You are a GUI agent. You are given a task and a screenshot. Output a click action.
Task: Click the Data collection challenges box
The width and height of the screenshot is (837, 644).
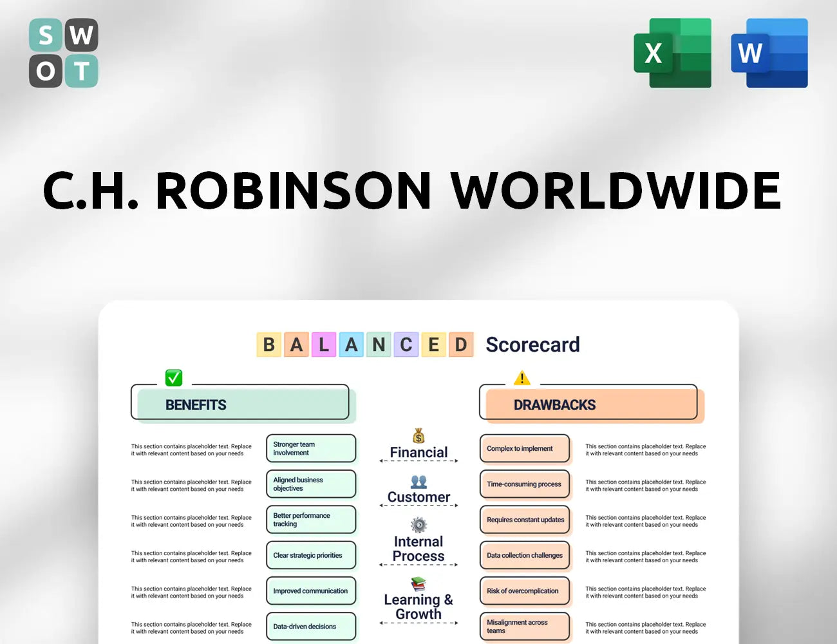[x=525, y=555]
